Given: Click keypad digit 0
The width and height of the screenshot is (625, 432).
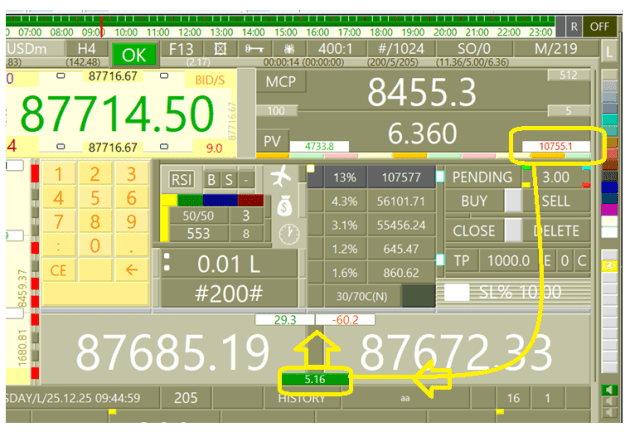Looking at the screenshot, I should (95, 246).
